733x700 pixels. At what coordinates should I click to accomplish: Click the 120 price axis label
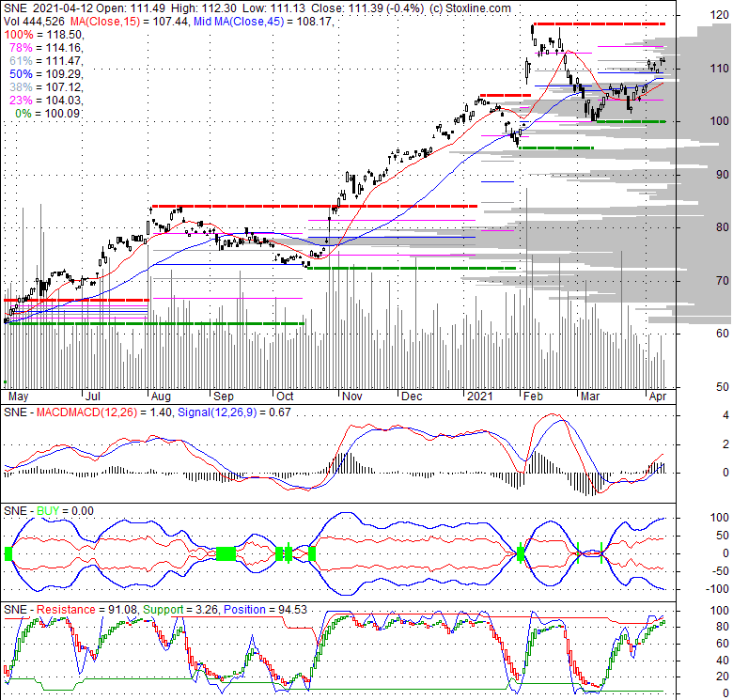coord(719,15)
